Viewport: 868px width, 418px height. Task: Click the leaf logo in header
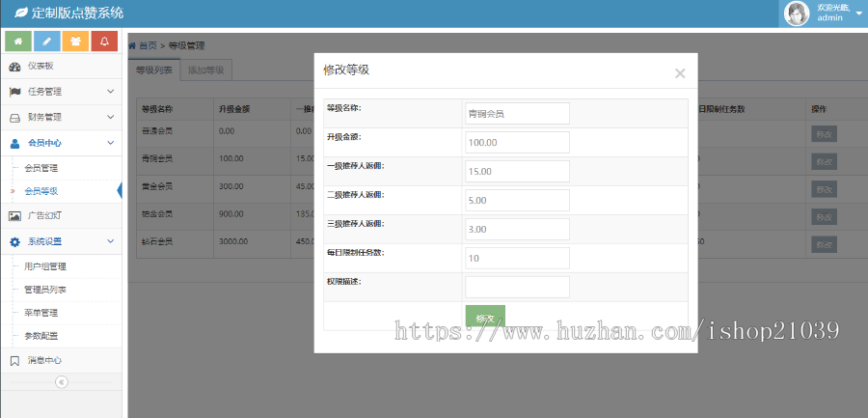(x=20, y=14)
